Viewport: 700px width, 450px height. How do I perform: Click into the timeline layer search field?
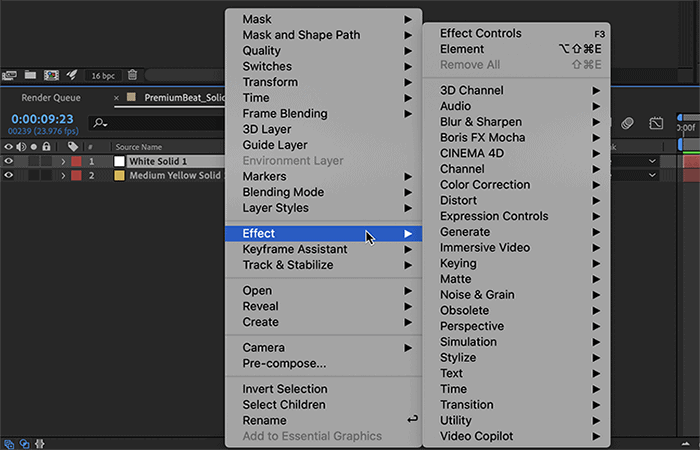pyautogui.click(x=156, y=123)
